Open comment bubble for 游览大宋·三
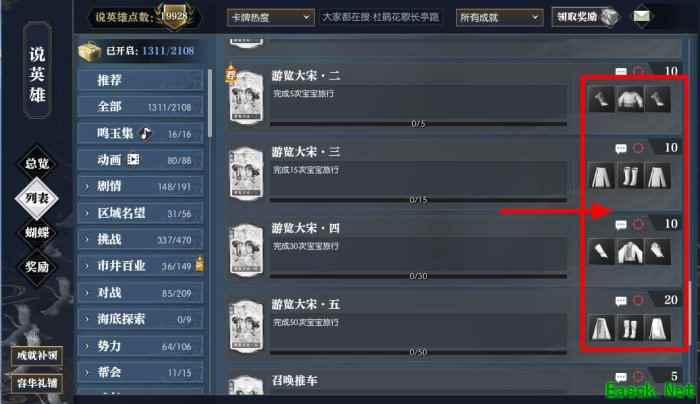700x404 pixels. point(621,148)
